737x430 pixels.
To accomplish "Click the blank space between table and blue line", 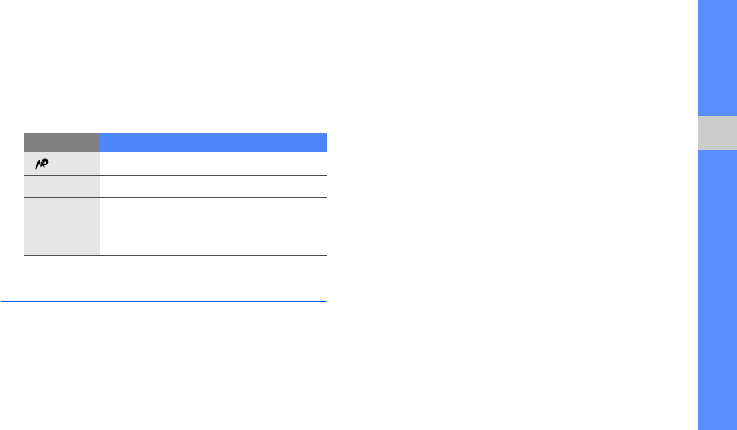I will click(164, 278).
